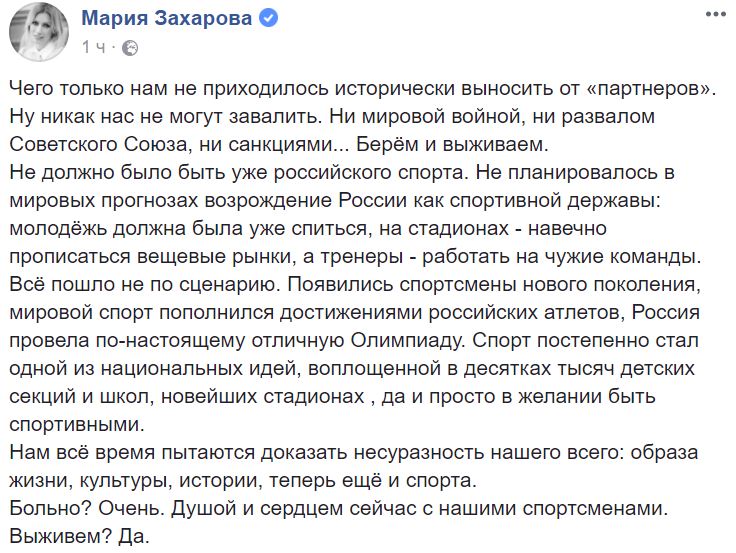
Task: Click the phrase 'Берём и выживаем' in the text
Action: coord(452,145)
